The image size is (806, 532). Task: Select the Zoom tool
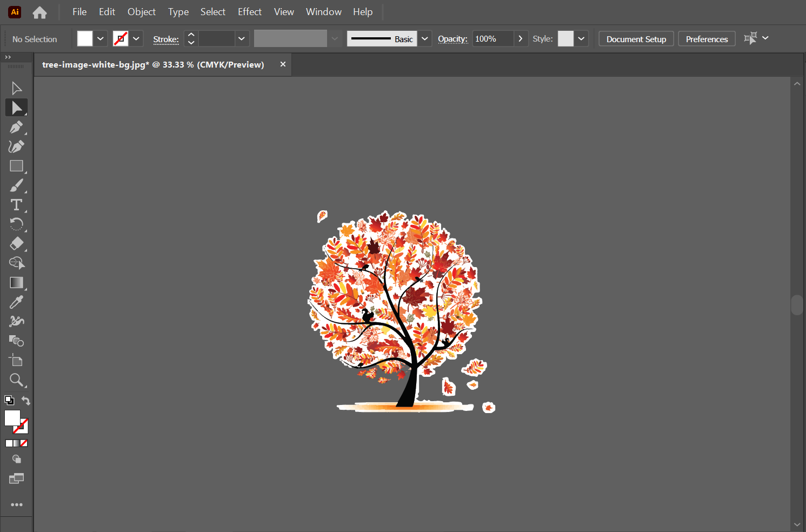pos(16,380)
